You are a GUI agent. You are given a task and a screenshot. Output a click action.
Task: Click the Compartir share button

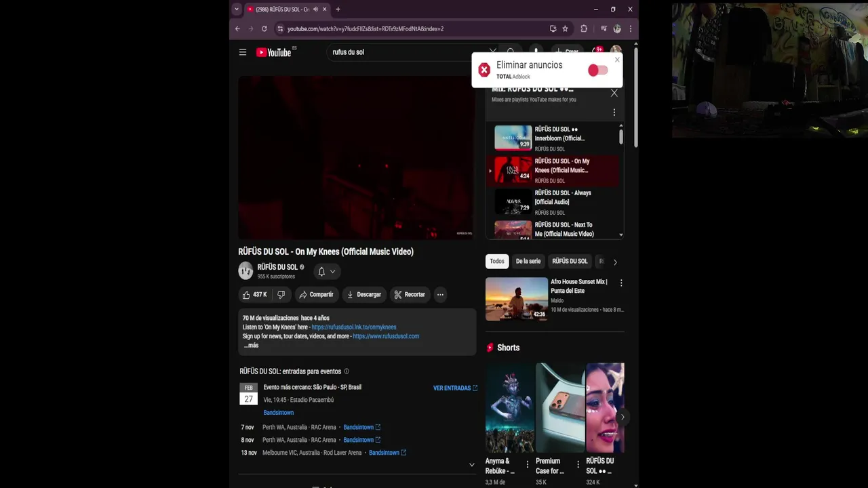[x=316, y=295]
